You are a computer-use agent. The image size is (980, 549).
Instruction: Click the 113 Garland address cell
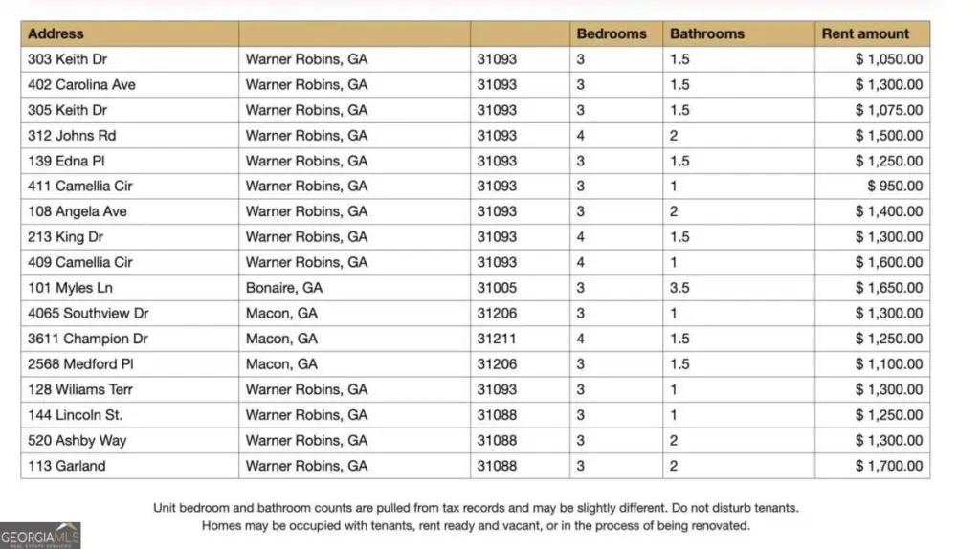[67, 466]
